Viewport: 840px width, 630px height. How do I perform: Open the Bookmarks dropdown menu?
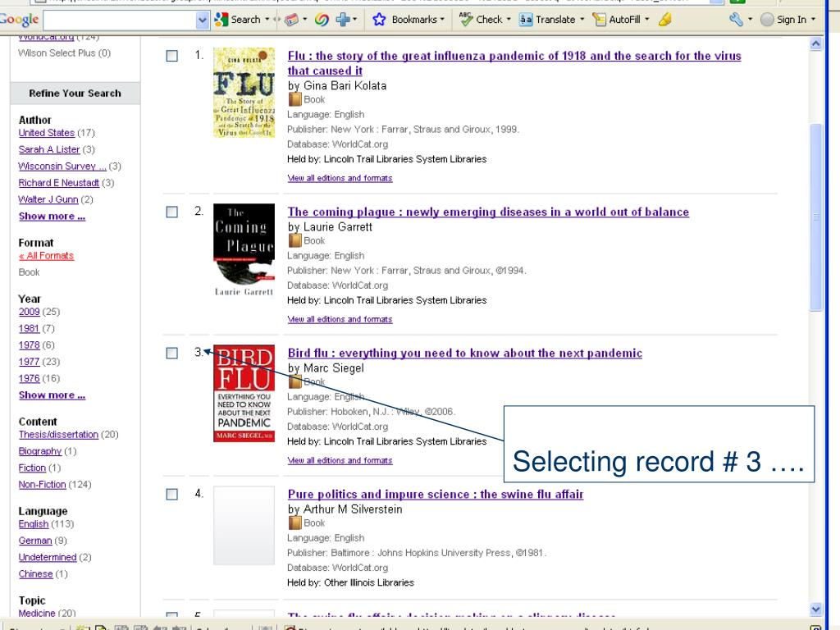[x=442, y=20]
